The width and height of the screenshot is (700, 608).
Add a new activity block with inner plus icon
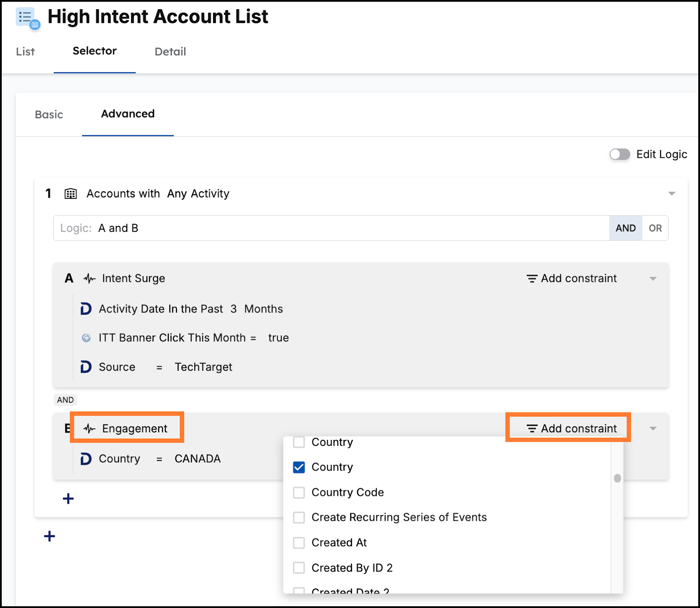[68, 499]
